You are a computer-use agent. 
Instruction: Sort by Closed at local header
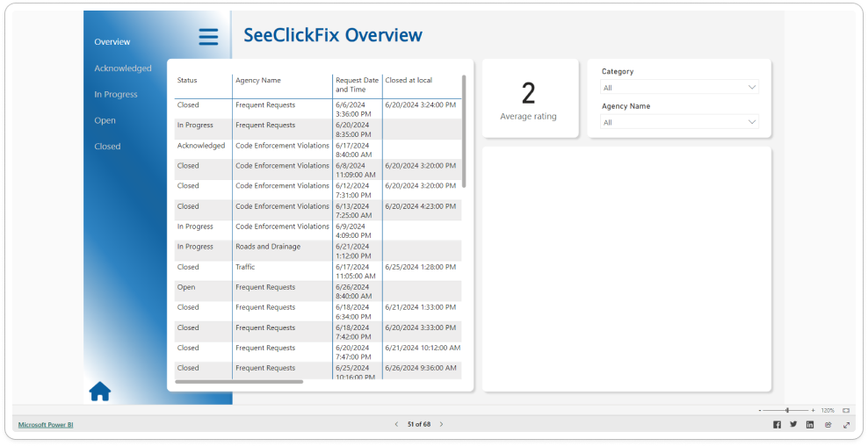[x=409, y=80]
